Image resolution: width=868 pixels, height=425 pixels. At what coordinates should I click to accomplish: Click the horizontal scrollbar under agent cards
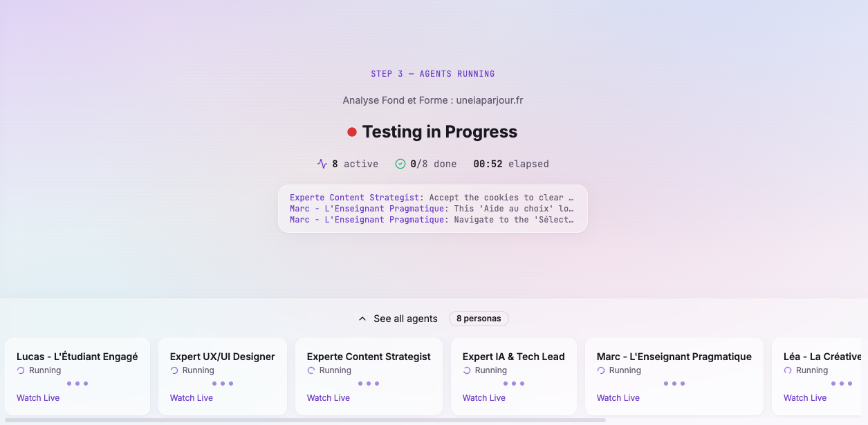click(x=304, y=420)
